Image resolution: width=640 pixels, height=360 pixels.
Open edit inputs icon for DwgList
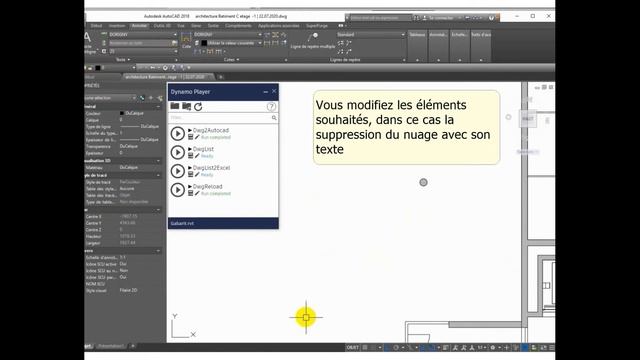pyautogui.click(x=191, y=156)
